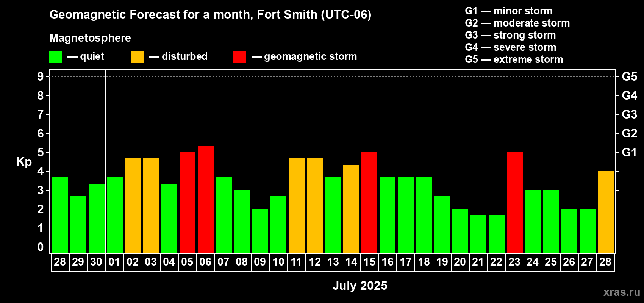The width and height of the screenshot is (644, 303).
Task: Click 'G1 — minor storm' legend text
Action: (508, 11)
